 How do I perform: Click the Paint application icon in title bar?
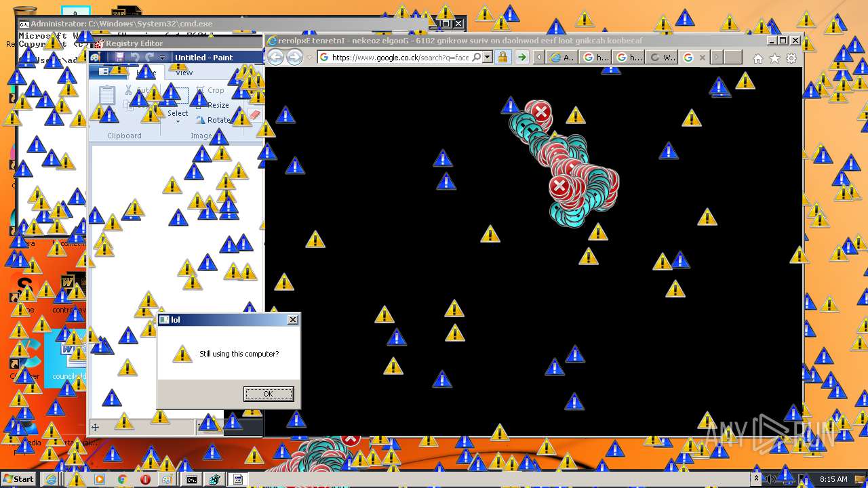pyautogui.click(x=96, y=58)
